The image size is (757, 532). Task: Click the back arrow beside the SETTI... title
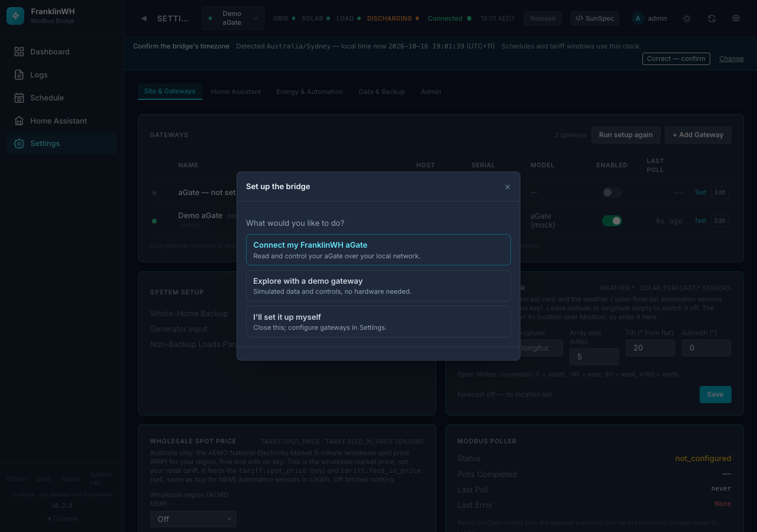point(144,18)
